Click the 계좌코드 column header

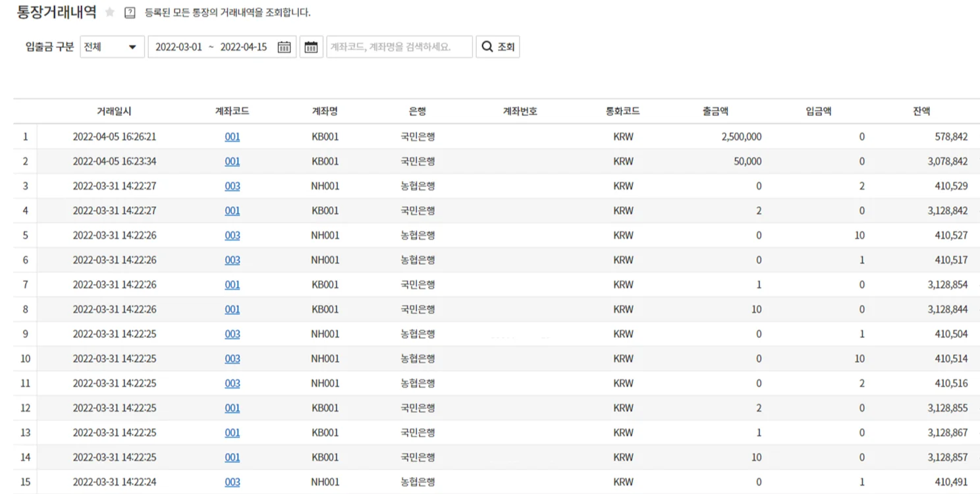click(x=232, y=111)
